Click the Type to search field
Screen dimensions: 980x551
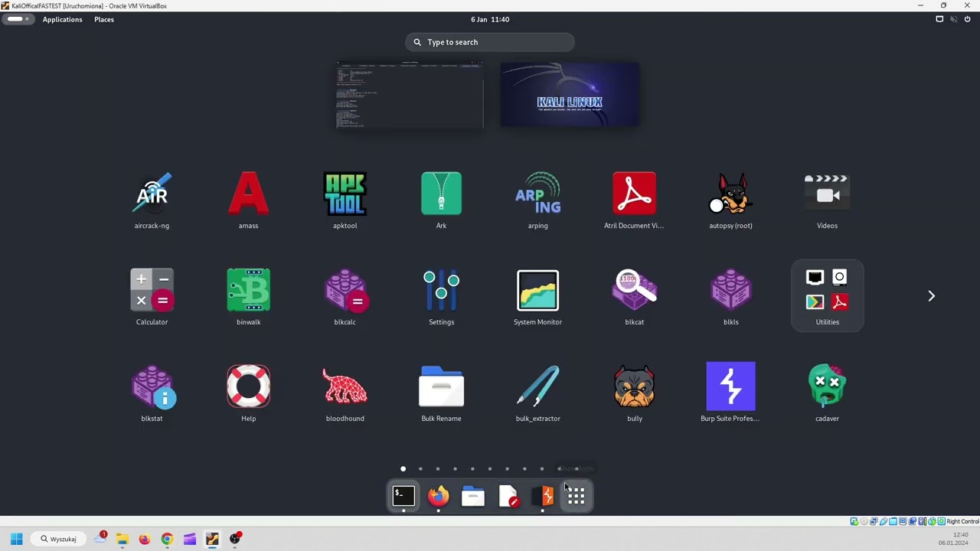tap(490, 42)
